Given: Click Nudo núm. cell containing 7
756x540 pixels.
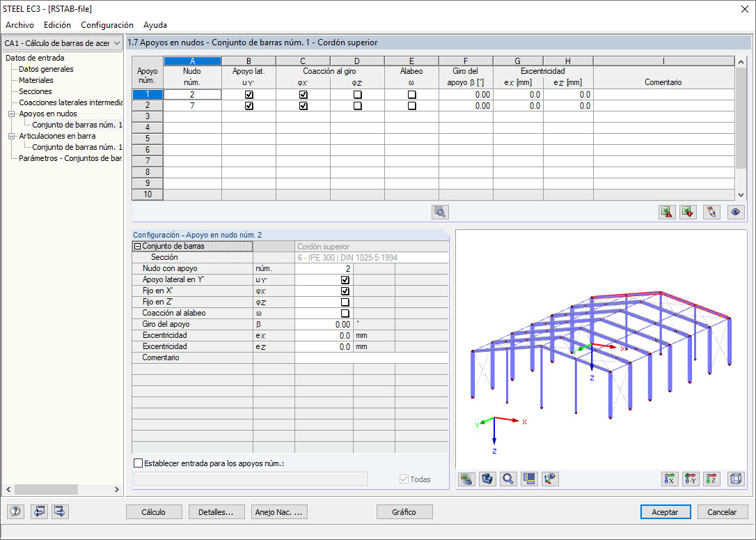Looking at the screenshot, I should point(192,106).
